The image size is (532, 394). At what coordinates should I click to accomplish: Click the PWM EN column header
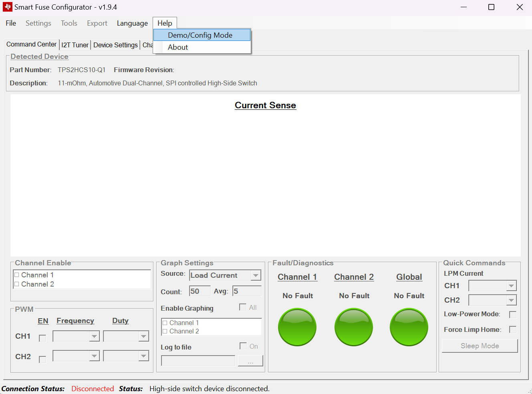click(43, 321)
